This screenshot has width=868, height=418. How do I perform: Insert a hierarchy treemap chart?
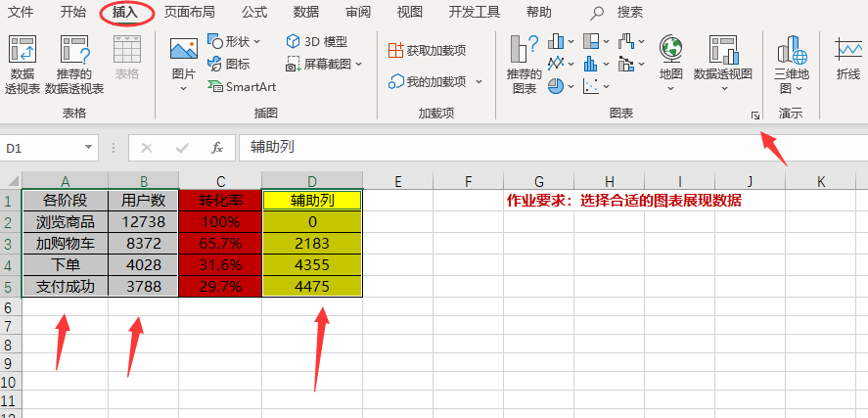[591, 41]
